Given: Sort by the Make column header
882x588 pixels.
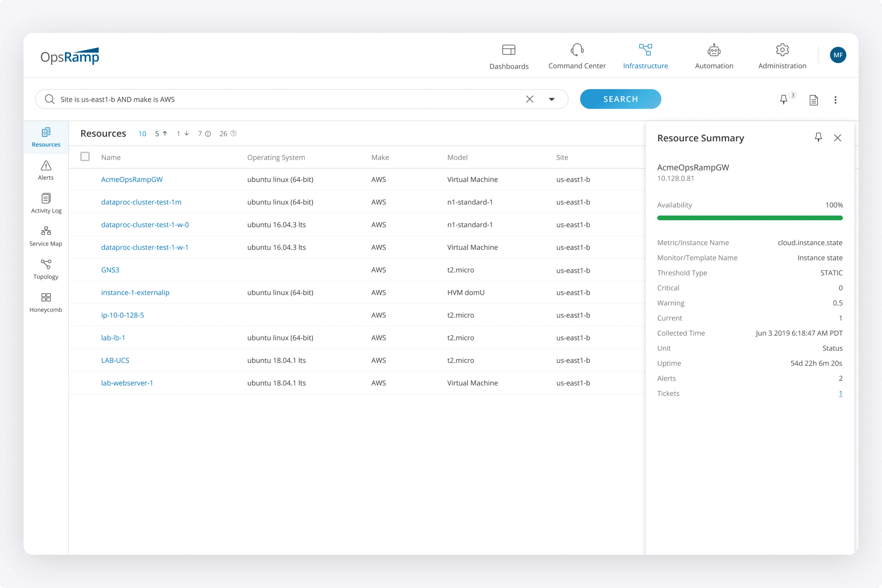Looking at the screenshot, I should (x=380, y=158).
